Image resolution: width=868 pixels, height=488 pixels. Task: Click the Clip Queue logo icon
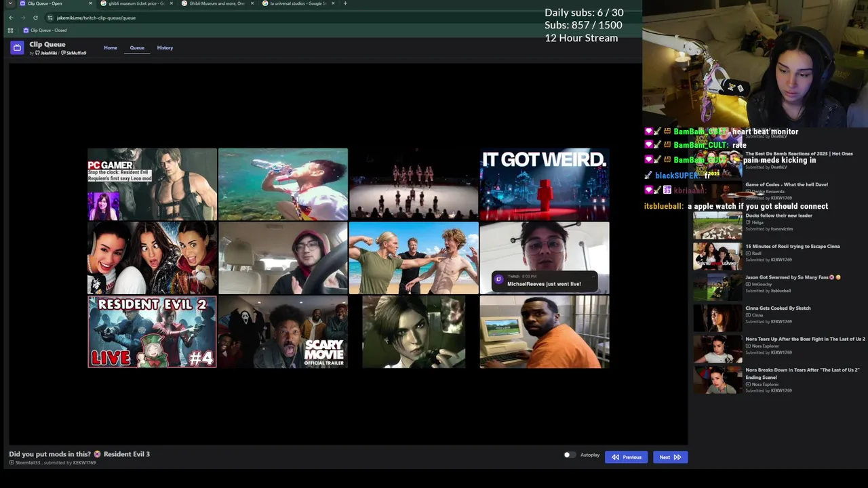(x=17, y=47)
